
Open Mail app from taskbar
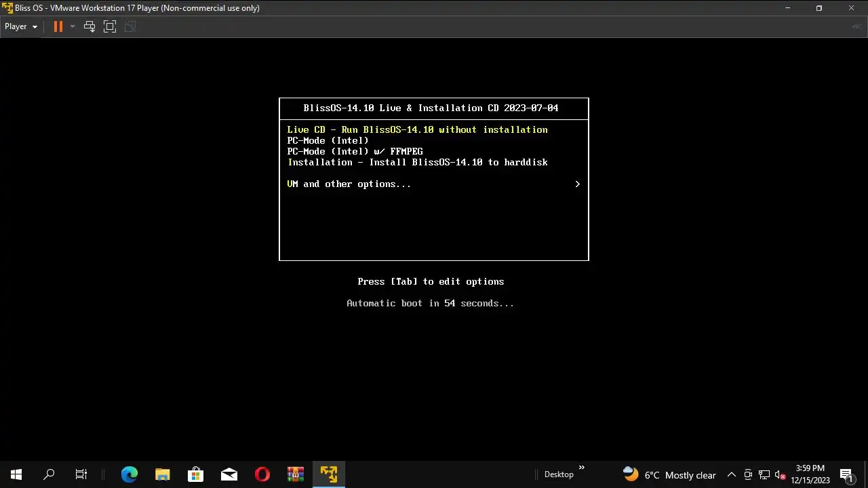pyautogui.click(x=229, y=474)
